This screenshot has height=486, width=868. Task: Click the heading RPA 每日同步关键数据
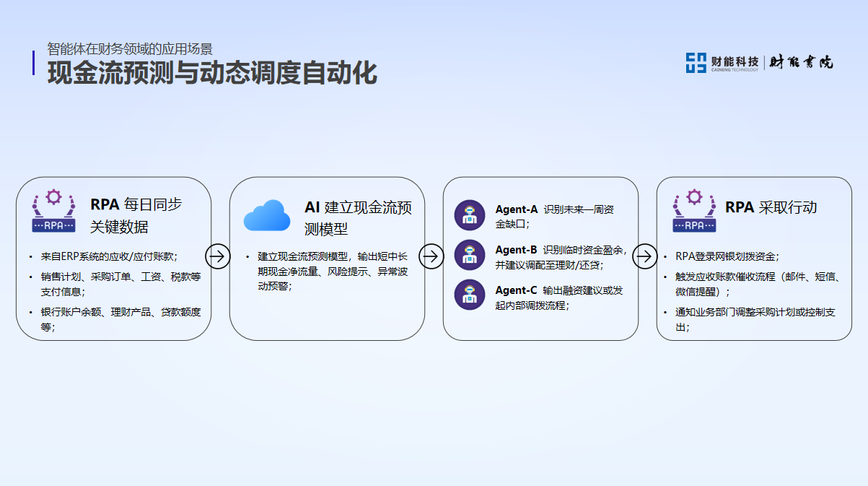coord(136,215)
